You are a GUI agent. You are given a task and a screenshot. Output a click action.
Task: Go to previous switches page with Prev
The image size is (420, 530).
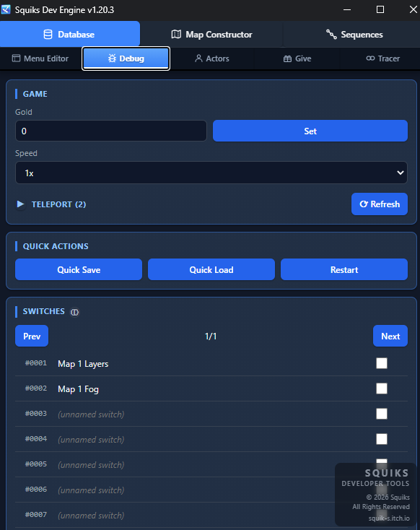[32, 336]
